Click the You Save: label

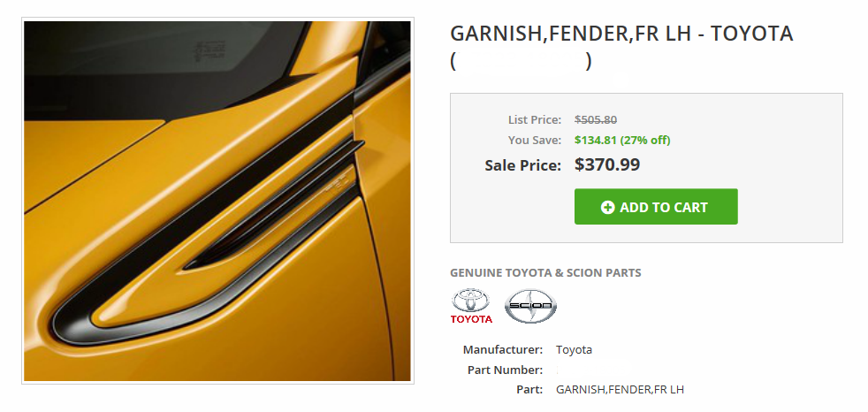[534, 140]
